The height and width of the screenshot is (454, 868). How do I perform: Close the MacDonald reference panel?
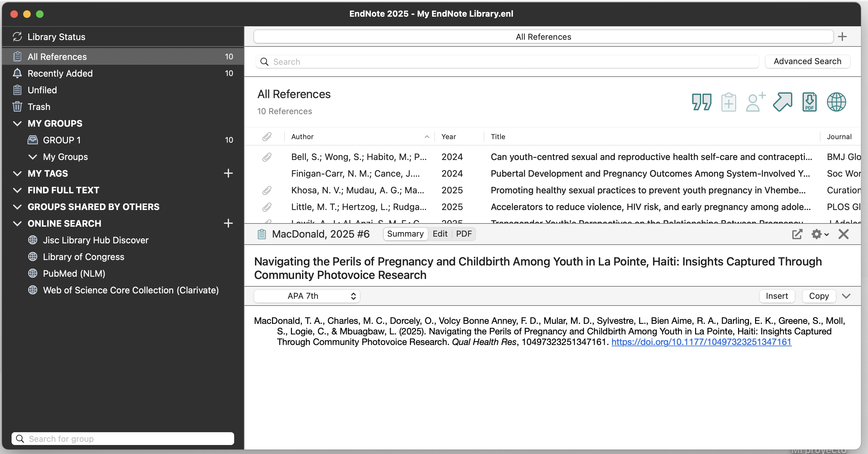pos(843,234)
